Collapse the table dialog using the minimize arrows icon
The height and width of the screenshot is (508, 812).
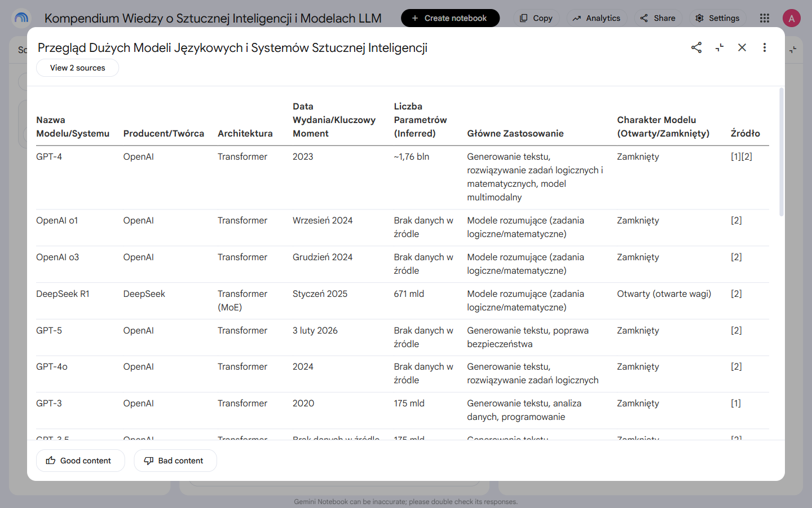tap(720, 47)
